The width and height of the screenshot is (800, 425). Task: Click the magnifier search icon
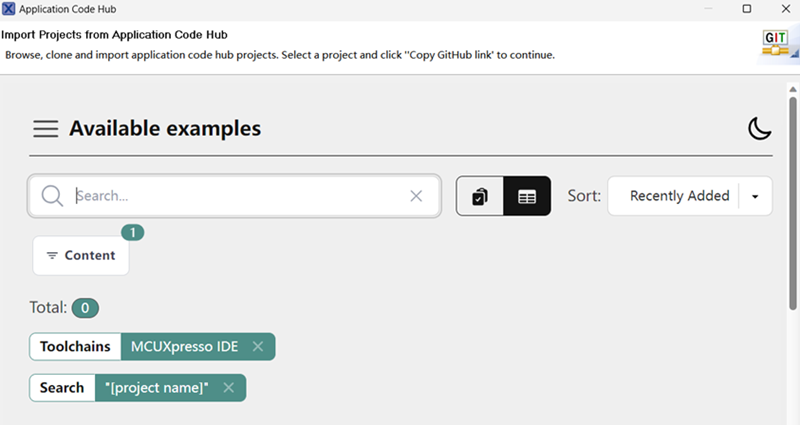tap(52, 196)
